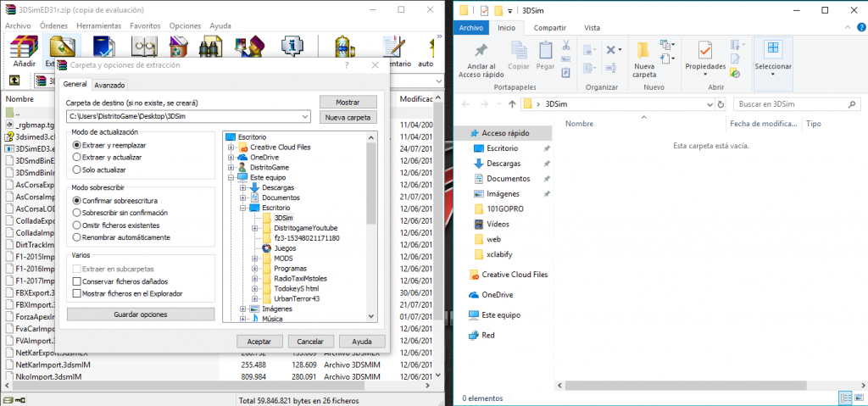Open the Herramientas menu in WinRAR
The height and width of the screenshot is (406, 868).
tap(98, 25)
